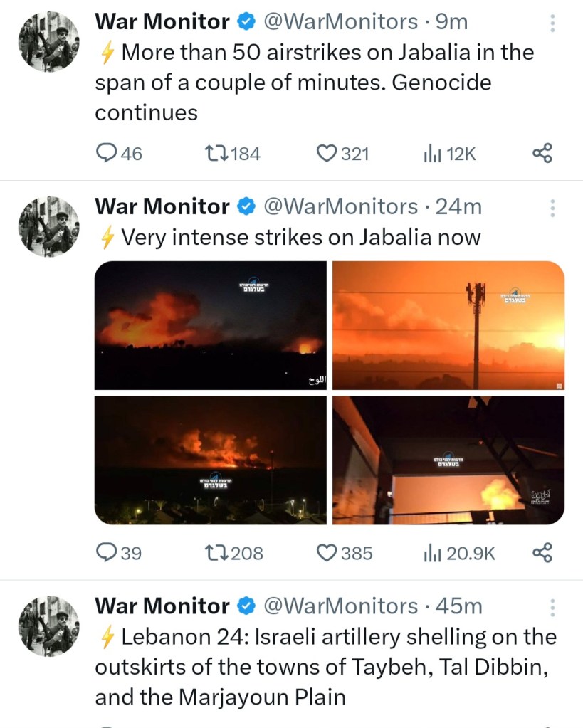
Task: Open the bottom-left photo with streetlights
Action: 211,460
